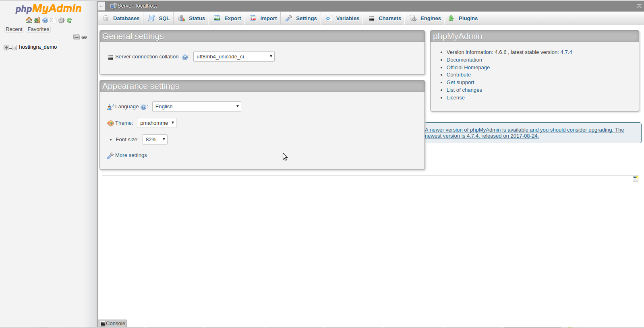The image size is (644, 328).
Task: Click the Documentation link
Action: 464,60
